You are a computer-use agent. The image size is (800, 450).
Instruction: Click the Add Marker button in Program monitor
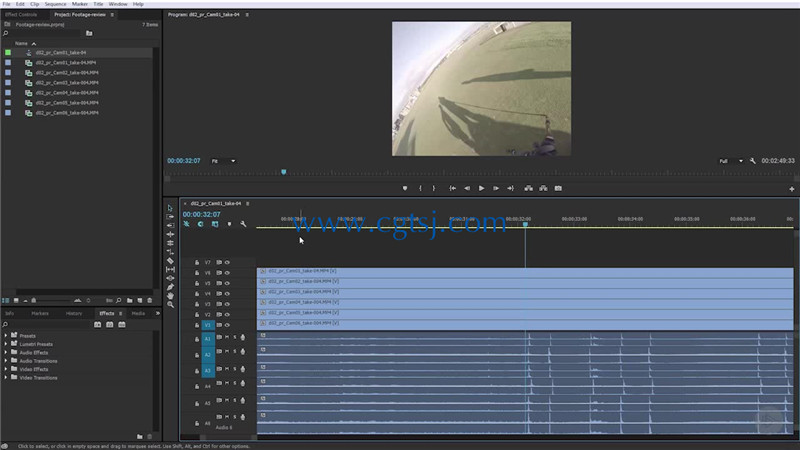pyautogui.click(x=405, y=188)
